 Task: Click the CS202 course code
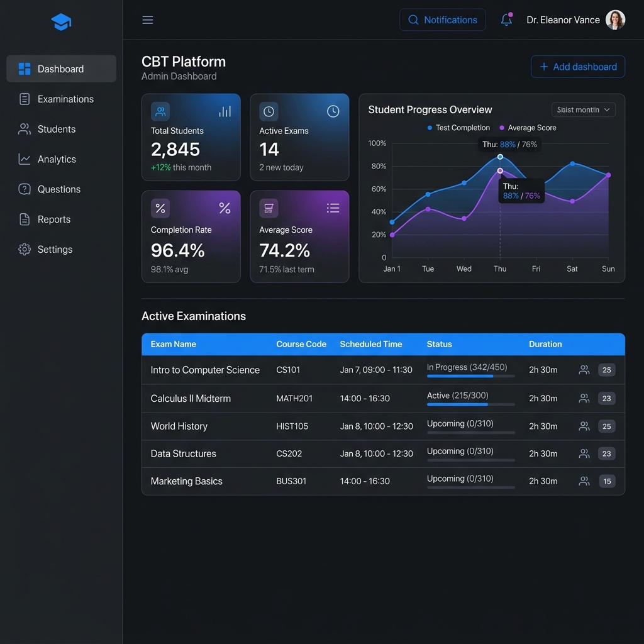click(x=289, y=454)
